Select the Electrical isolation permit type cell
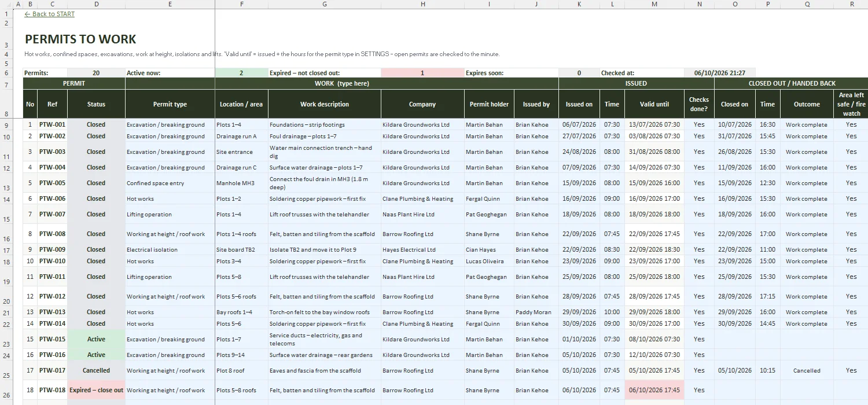Viewport: 868px width, 405px height. tap(170, 249)
